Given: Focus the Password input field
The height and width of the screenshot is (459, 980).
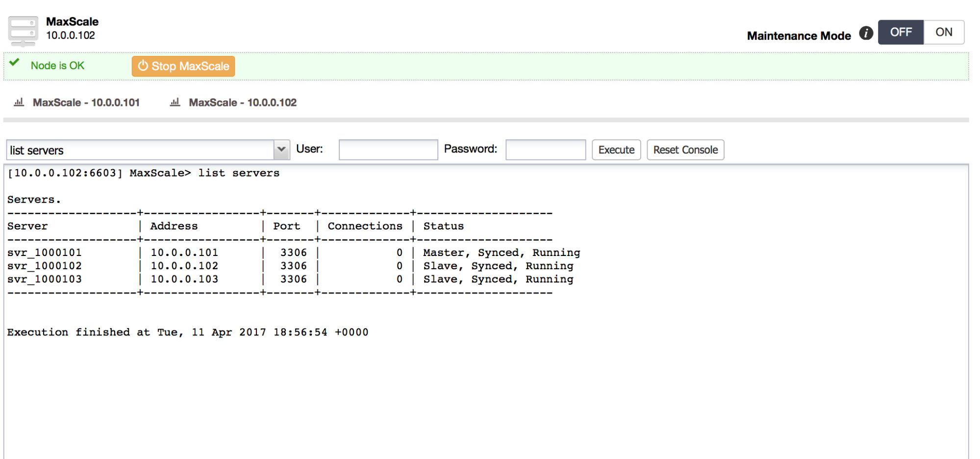Looking at the screenshot, I should [x=546, y=150].
